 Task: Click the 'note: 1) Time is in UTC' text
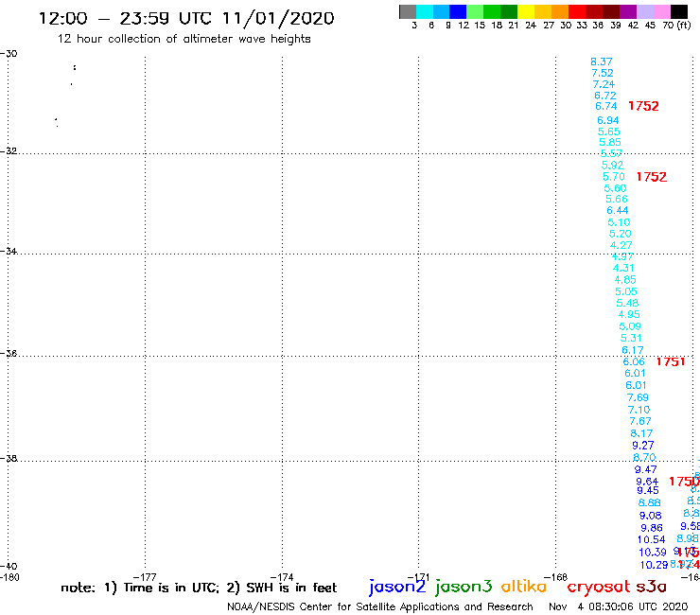click(140, 588)
